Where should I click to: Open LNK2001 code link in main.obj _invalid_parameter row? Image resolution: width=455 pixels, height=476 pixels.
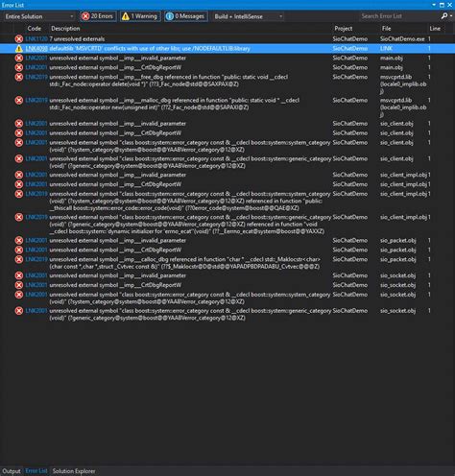36,59
